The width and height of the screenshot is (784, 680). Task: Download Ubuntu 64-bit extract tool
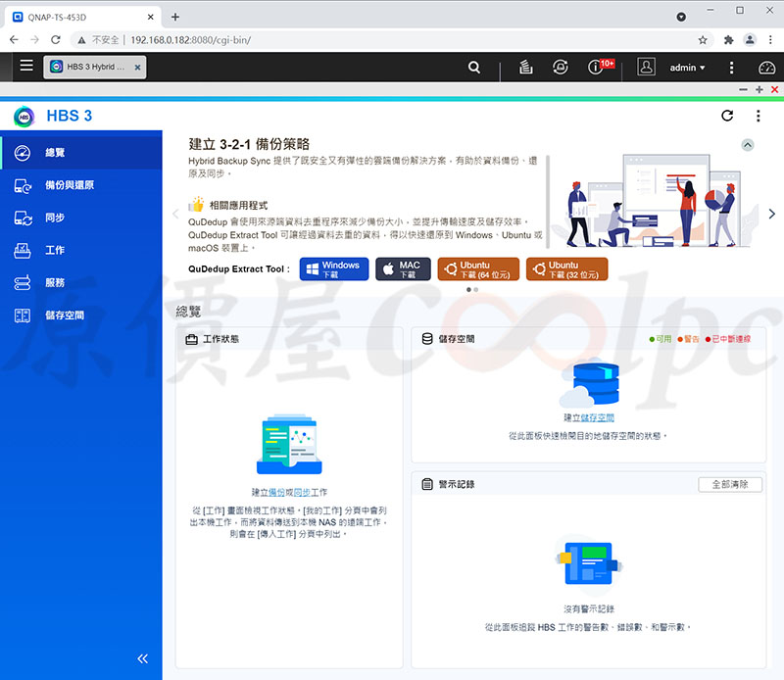pyautogui.click(x=478, y=269)
